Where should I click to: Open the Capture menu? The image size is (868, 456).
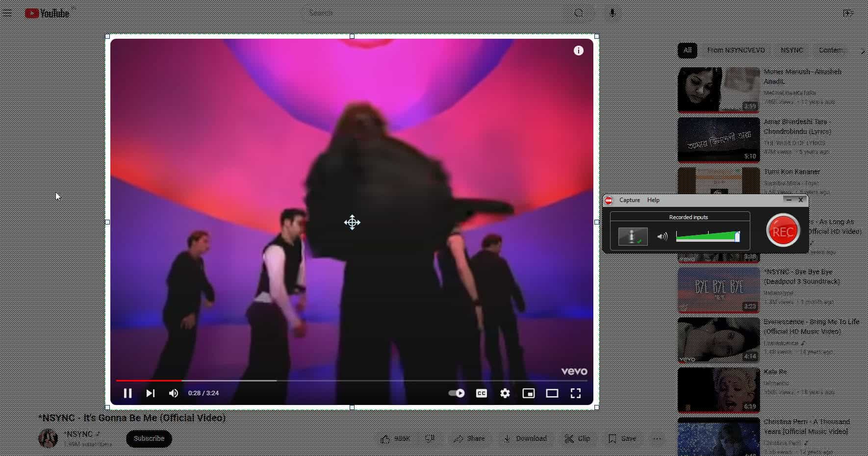click(x=629, y=200)
